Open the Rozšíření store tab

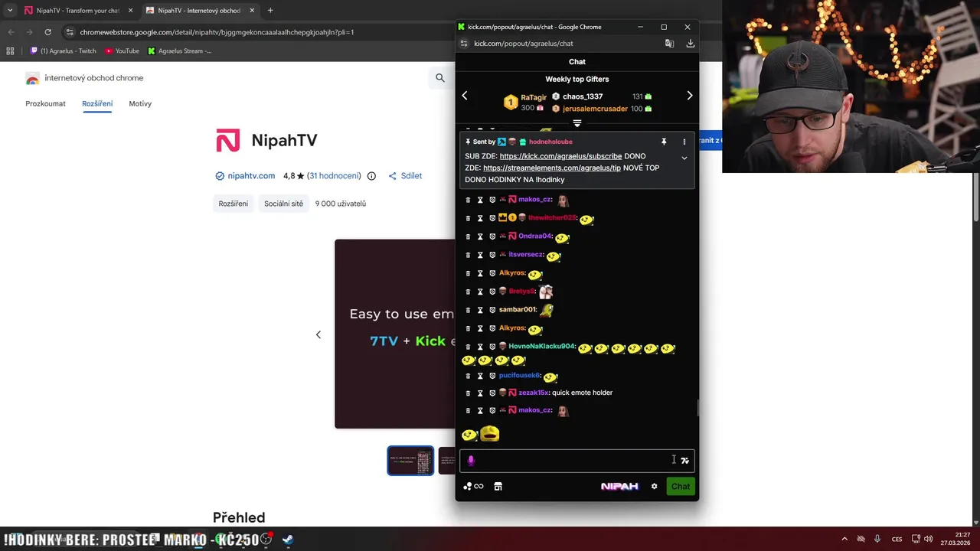point(97,103)
